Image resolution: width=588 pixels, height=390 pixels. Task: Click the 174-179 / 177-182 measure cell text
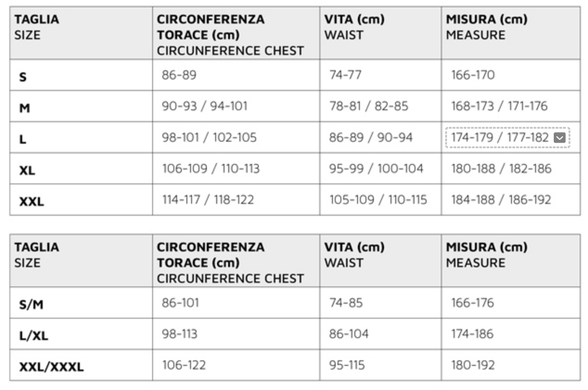click(500, 138)
